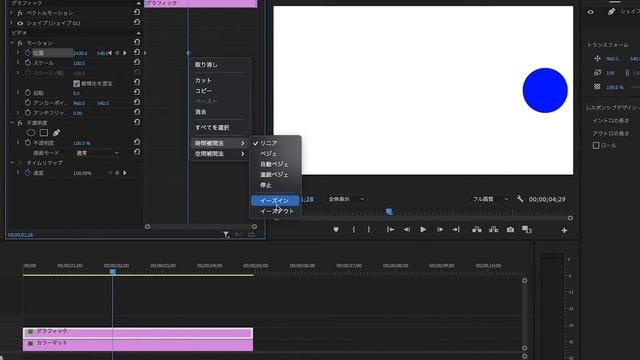This screenshot has height=360, width=640.
Task: Click the 不透明度 value 100.0 %
Action: point(82,143)
